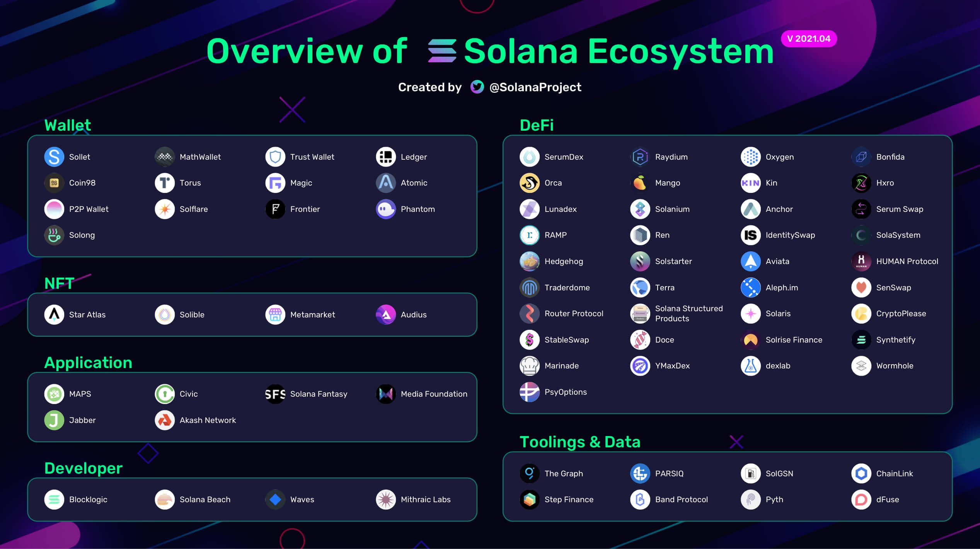The height and width of the screenshot is (549, 980).
Task: Click the Raydium logo icon
Action: point(640,157)
